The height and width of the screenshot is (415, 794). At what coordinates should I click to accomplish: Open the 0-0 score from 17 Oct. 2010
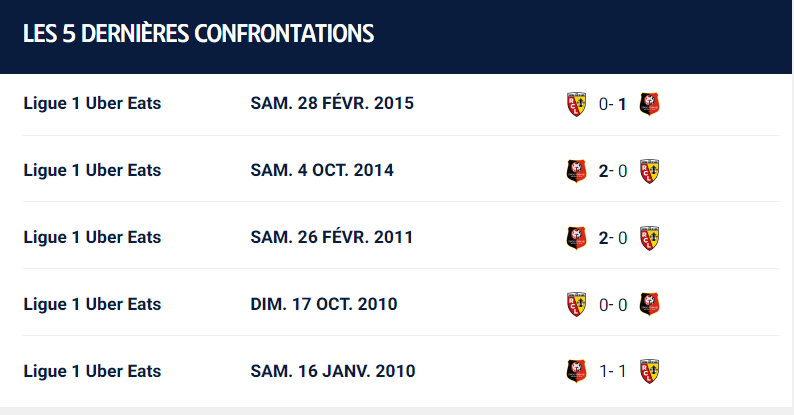pos(613,305)
